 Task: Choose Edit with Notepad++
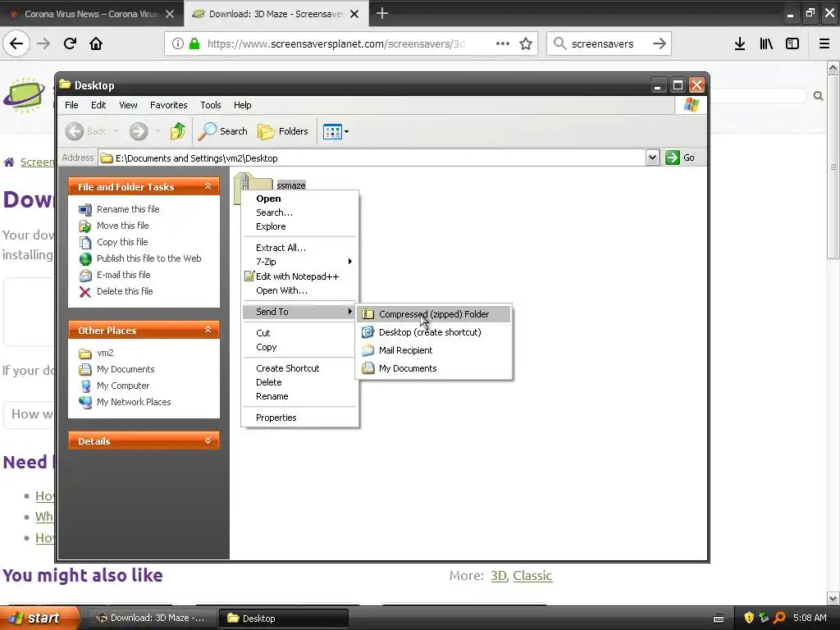point(299,276)
